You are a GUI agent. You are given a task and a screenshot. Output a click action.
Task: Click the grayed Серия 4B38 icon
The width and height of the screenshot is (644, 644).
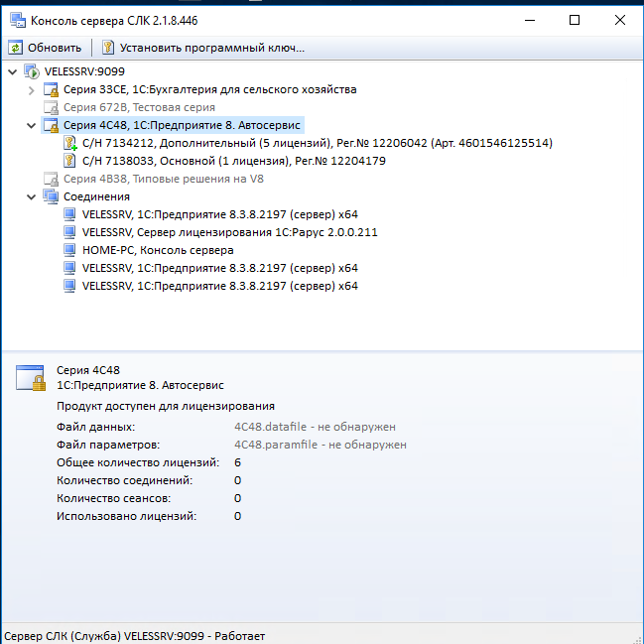pyautogui.click(x=51, y=179)
